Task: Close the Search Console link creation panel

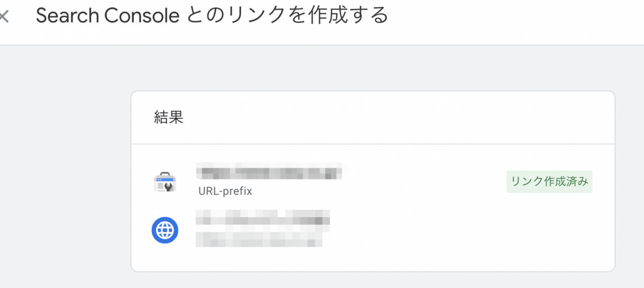Action: tap(4, 17)
